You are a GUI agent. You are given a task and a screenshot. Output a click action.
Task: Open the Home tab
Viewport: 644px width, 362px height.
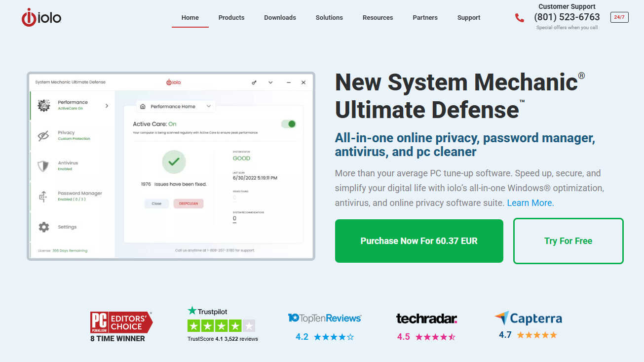190,17
